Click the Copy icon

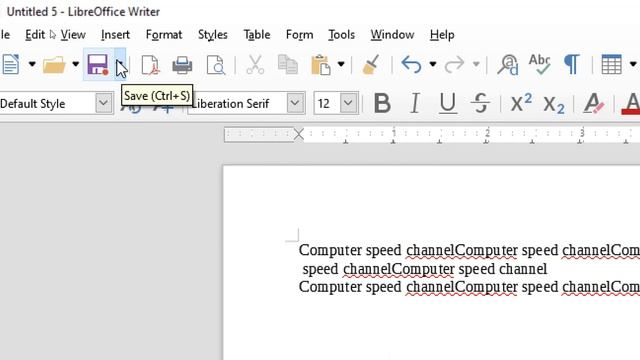(x=288, y=64)
